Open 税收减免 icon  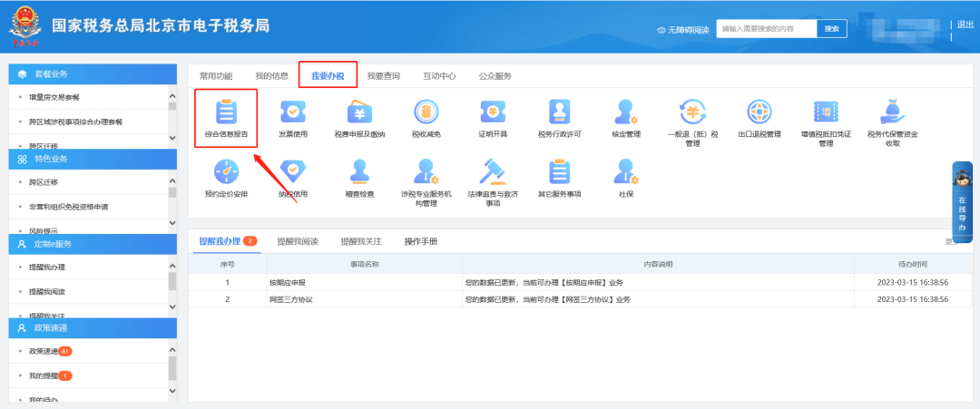[x=425, y=113]
